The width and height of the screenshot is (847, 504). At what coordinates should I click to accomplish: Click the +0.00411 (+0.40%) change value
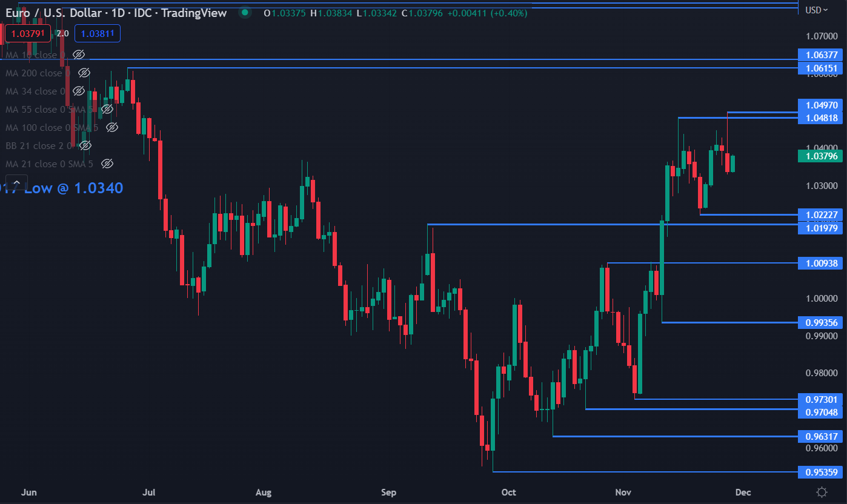(488, 13)
